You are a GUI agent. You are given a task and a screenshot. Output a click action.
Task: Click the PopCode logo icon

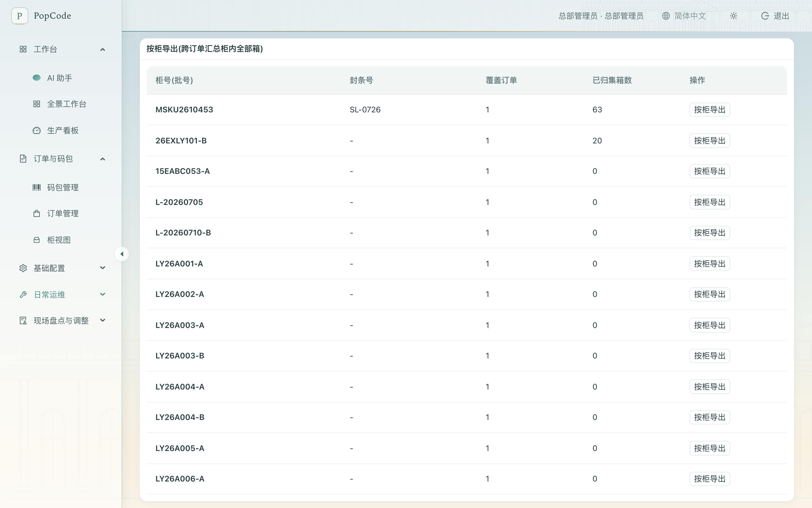point(19,16)
